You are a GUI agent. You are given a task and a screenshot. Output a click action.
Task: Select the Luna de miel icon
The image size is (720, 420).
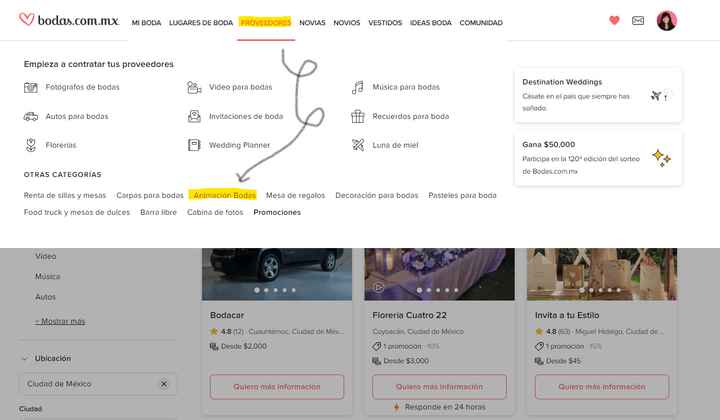click(x=358, y=145)
